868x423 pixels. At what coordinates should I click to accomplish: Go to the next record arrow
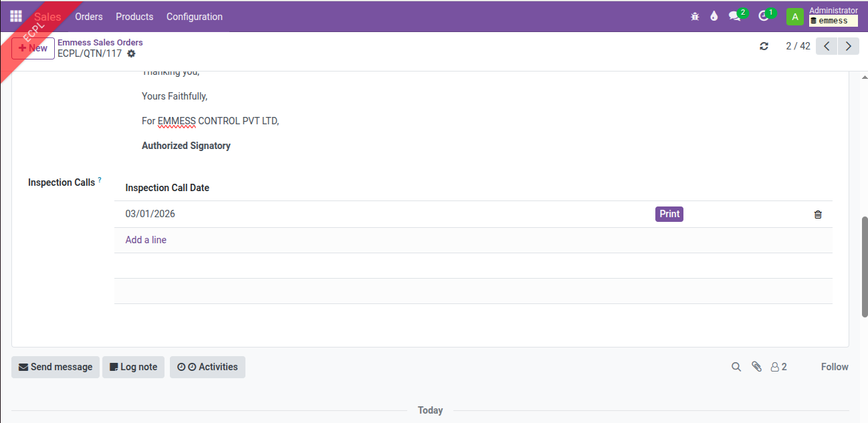click(848, 46)
